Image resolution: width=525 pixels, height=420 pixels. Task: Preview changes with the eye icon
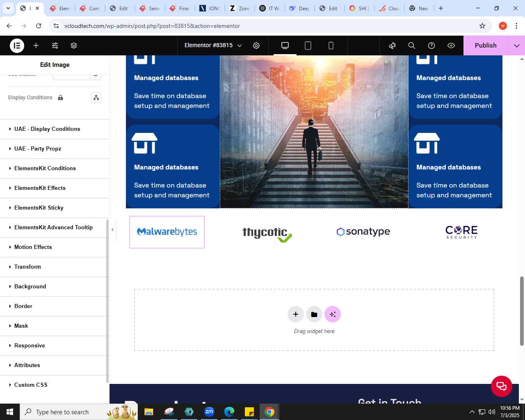click(x=451, y=46)
